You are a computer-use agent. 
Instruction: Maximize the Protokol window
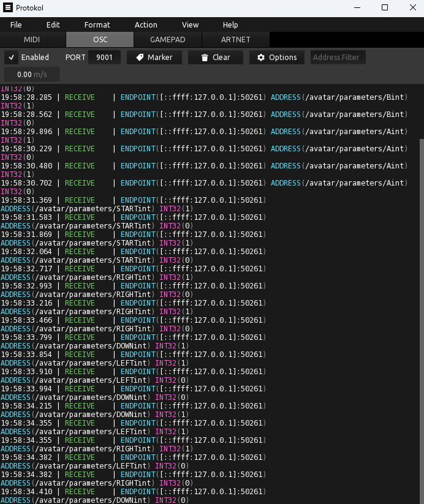pos(385,8)
